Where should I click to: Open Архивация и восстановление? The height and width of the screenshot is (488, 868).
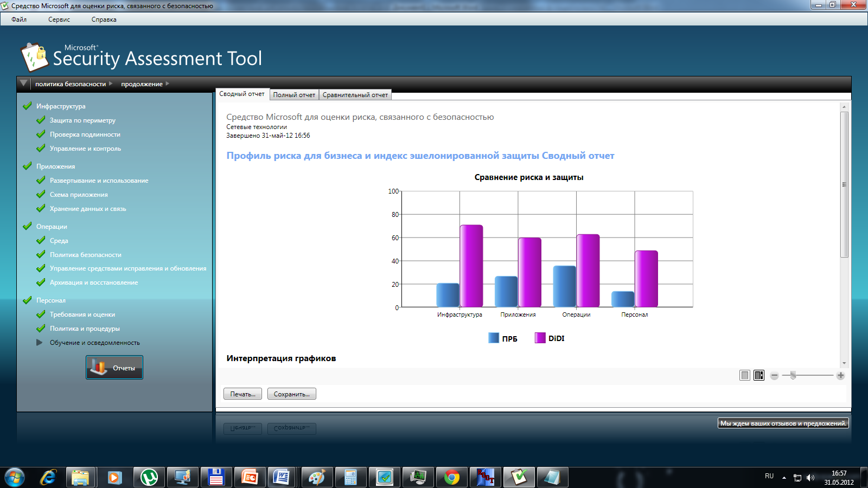(x=94, y=282)
